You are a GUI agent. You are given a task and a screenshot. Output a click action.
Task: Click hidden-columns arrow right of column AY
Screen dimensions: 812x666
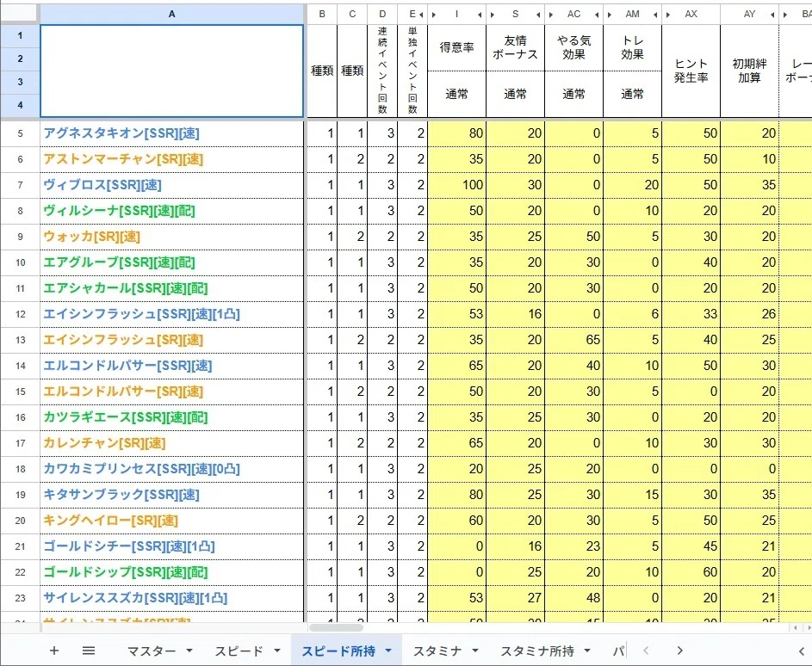point(772,15)
